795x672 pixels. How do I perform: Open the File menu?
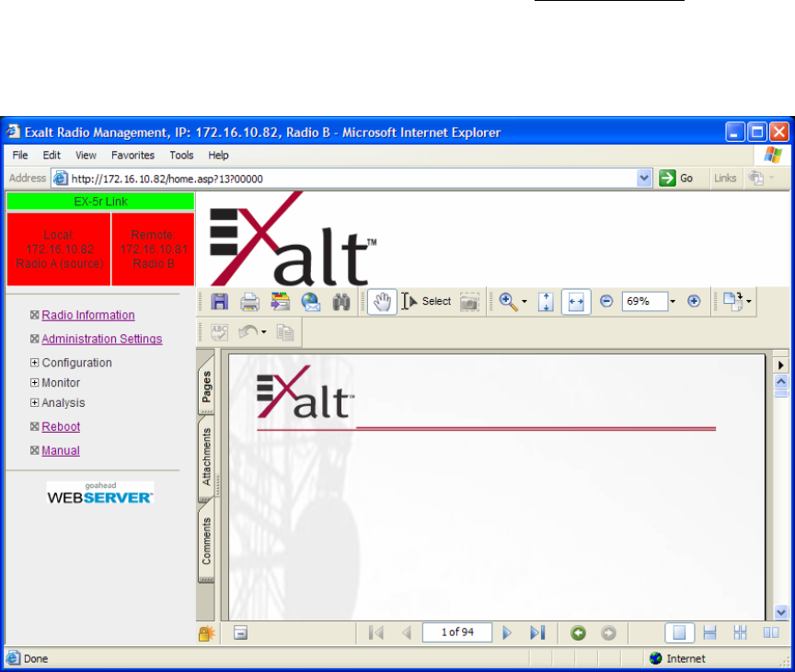(20, 156)
